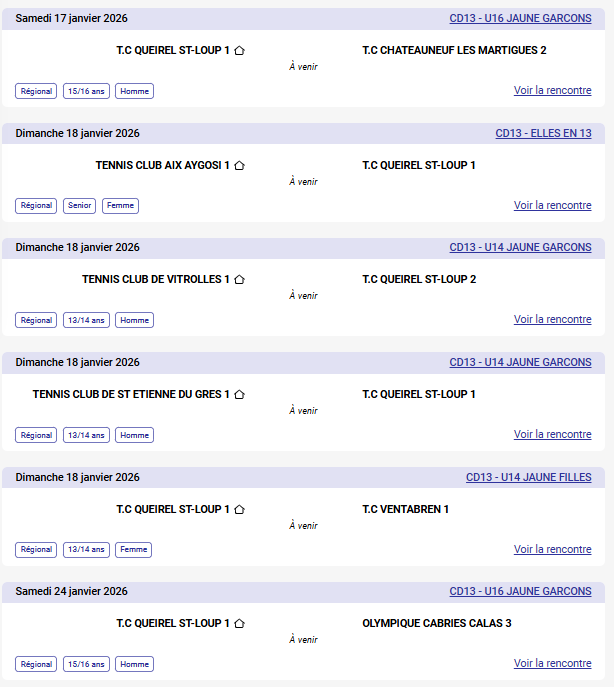Image resolution: width=614 pixels, height=687 pixels.
Task: Click home icon in the OLYMPIQUE CABRIES CALAS 3 match
Action: 239,623
